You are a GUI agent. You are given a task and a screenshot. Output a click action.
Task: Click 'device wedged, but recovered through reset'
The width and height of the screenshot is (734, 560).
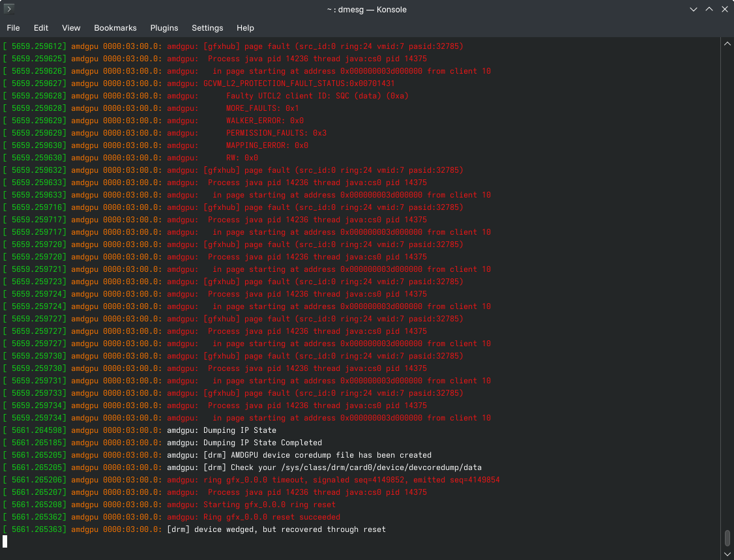tap(290, 529)
